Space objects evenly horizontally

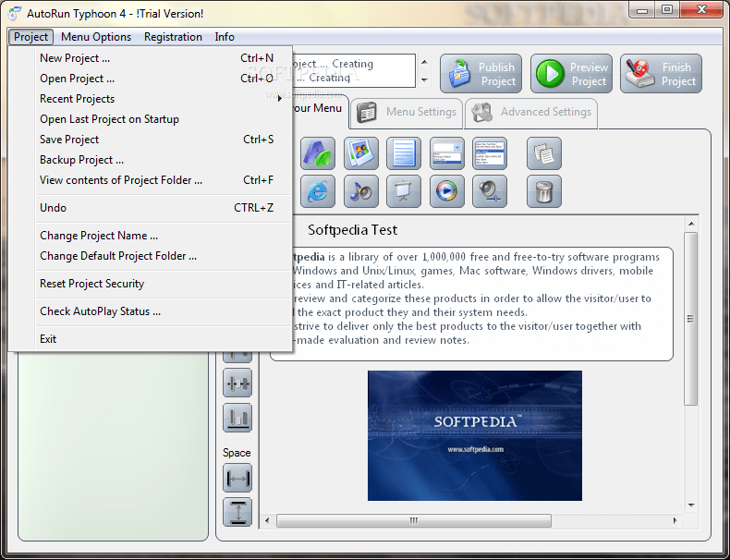pyautogui.click(x=237, y=478)
